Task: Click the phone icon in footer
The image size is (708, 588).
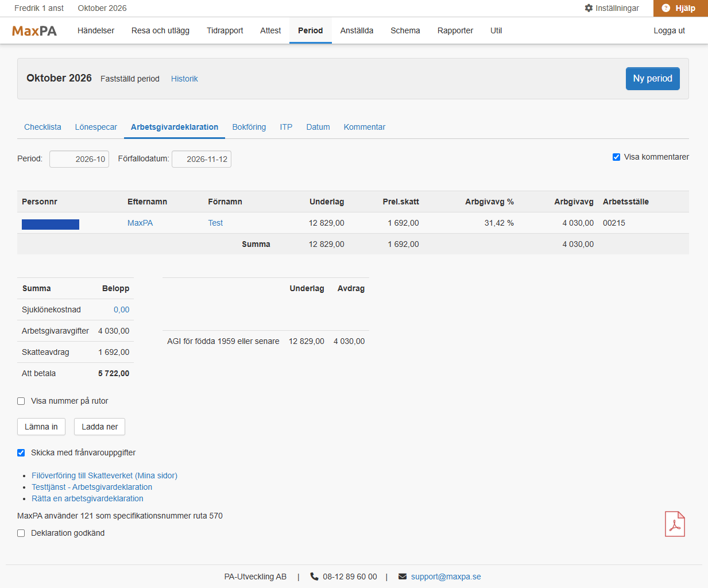Action: [314, 577]
